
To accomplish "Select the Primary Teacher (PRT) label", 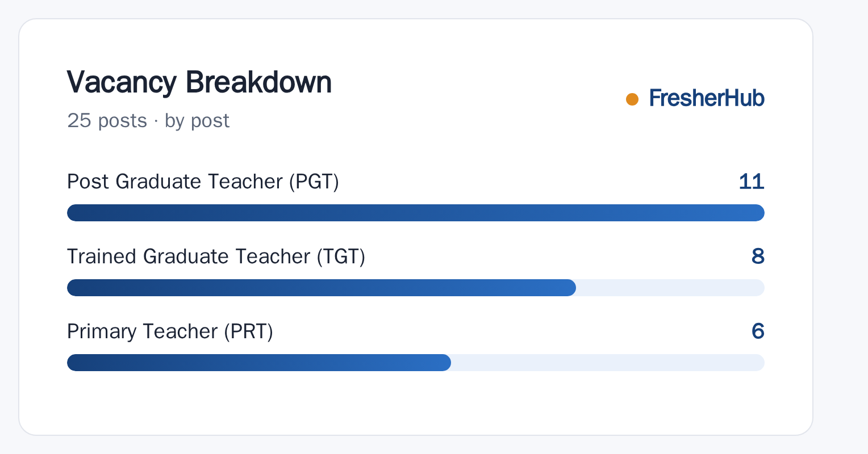I will coord(170,331).
